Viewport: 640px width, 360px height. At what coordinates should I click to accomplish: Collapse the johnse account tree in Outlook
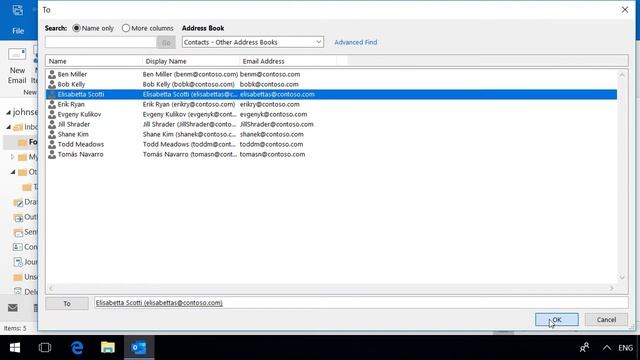[x=8, y=112]
